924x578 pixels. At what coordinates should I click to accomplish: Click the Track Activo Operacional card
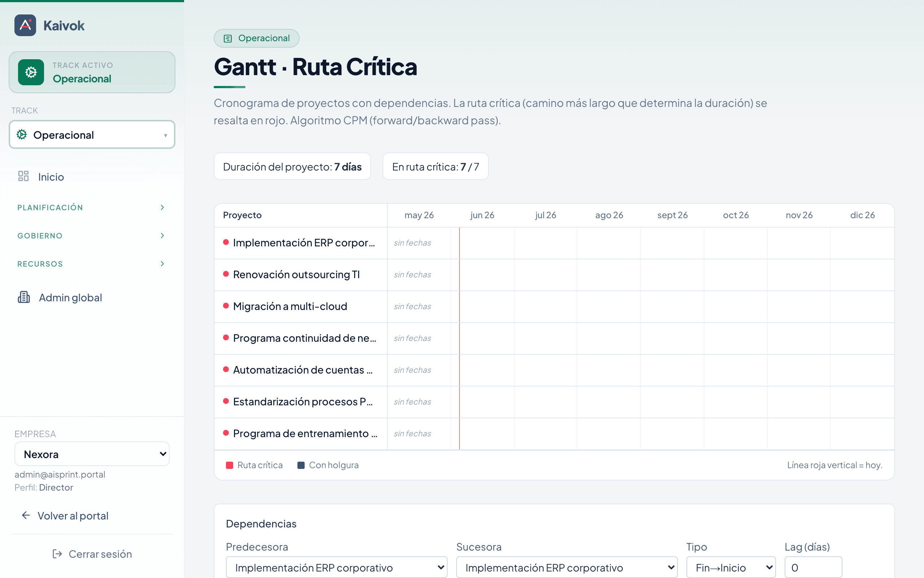point(92,72)
